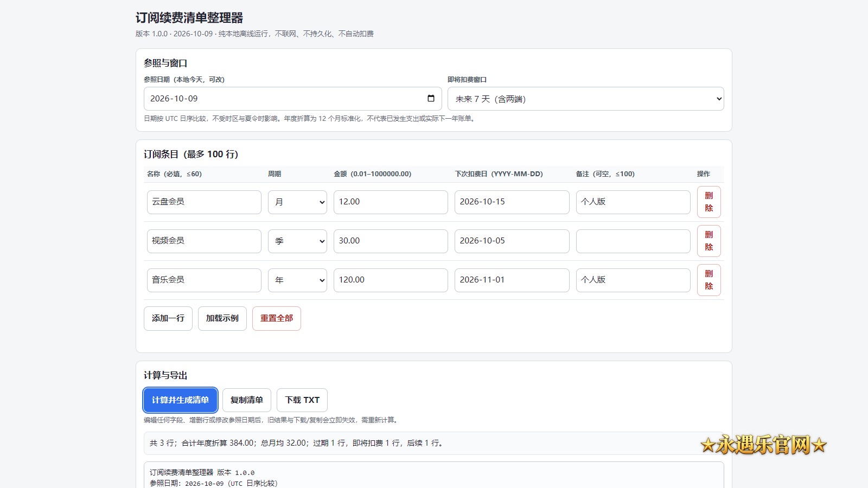Open the calendar picker icon for reference date

click(431, 98)
